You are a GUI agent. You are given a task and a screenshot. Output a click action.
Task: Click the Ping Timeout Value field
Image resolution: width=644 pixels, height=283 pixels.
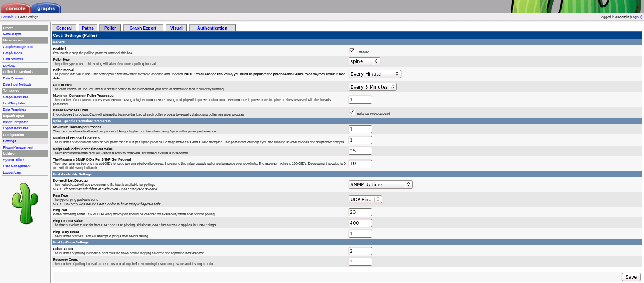(360, 223)
